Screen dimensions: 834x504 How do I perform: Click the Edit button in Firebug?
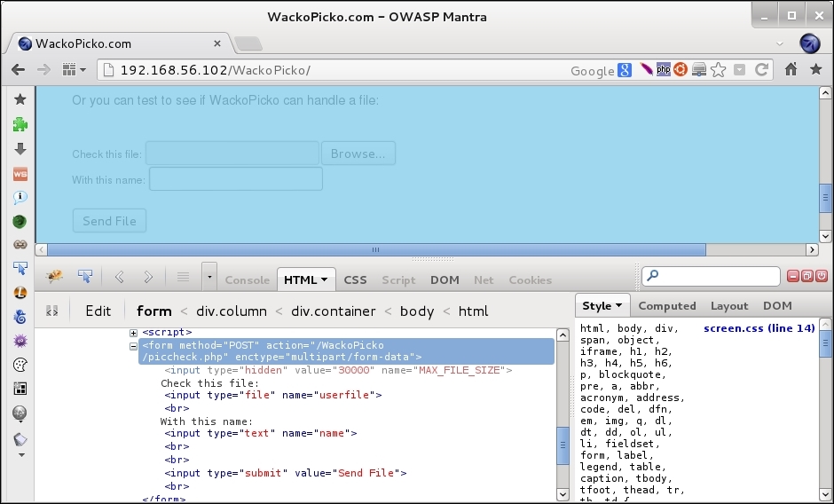pos(98,311)
